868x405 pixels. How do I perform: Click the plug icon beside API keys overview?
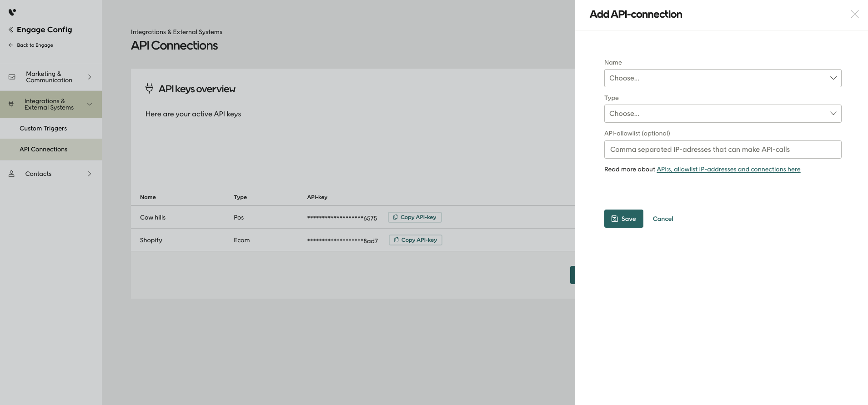point(149,89)
